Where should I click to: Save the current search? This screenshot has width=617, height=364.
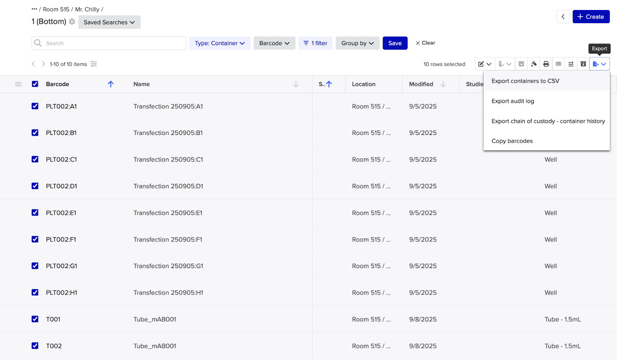point(395,43)
